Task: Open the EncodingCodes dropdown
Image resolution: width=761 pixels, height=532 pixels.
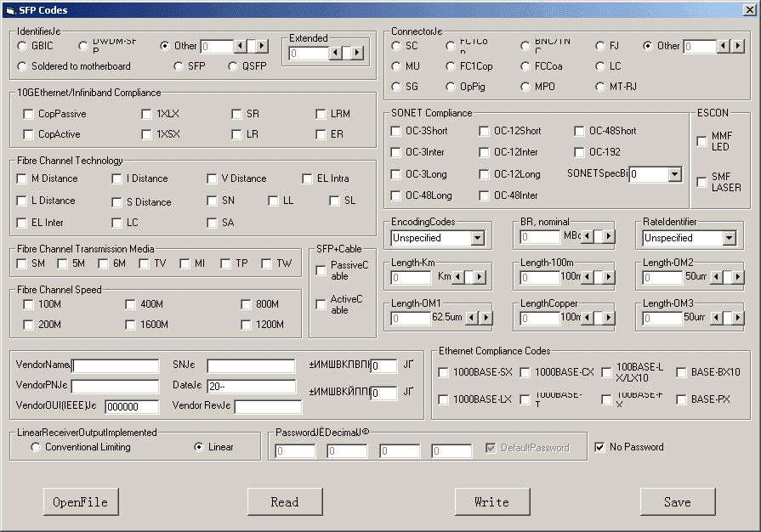Action: [x=477, y=239]
